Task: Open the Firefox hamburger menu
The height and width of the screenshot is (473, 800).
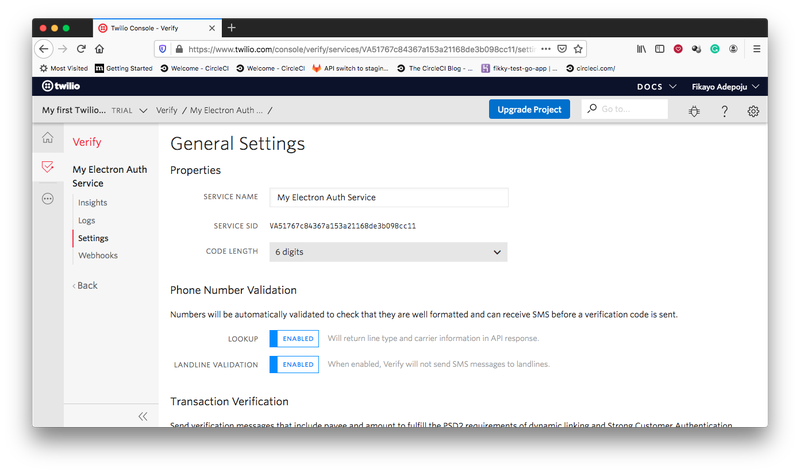Action: (757, 49)
